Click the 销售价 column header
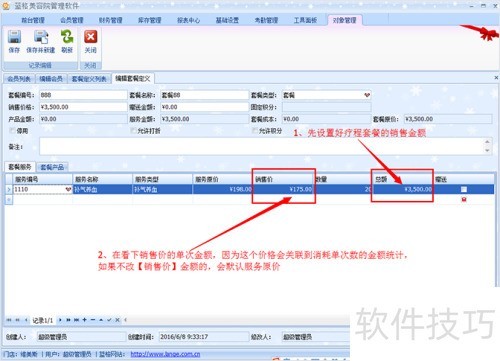 [x=283, y=179]
